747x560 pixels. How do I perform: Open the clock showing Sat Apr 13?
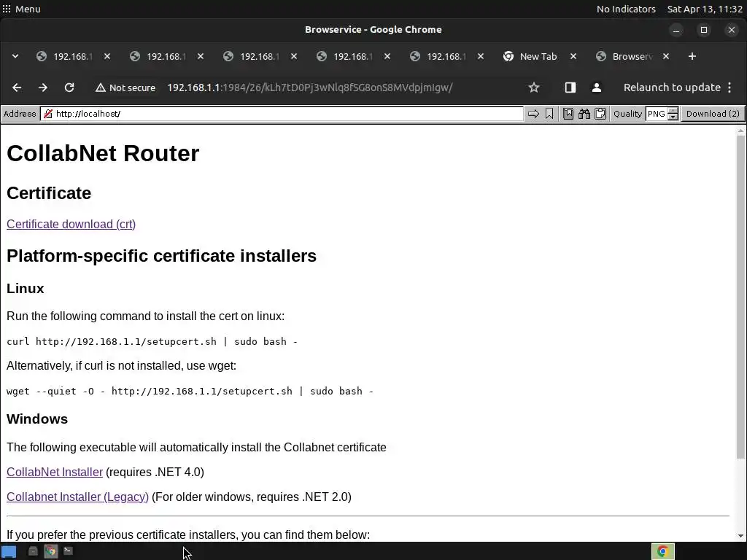click(705, 9)
